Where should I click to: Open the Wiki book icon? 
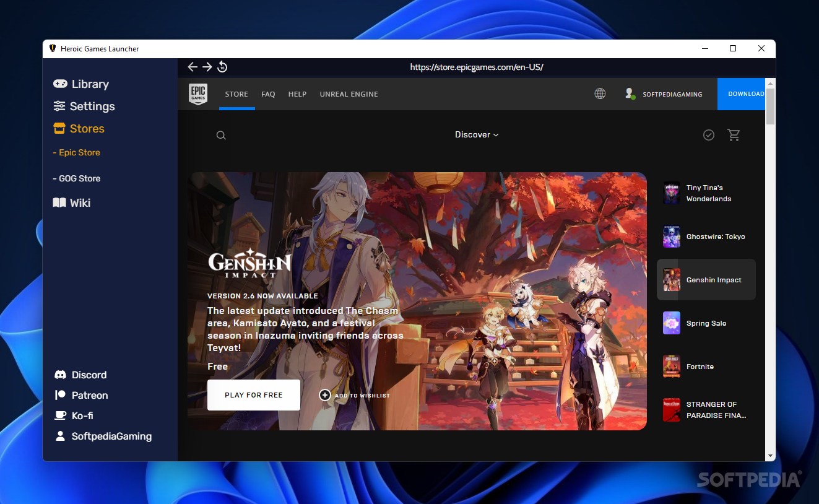tap(59, 202)
